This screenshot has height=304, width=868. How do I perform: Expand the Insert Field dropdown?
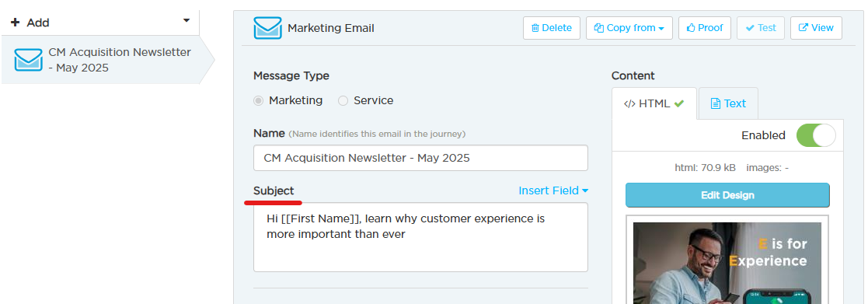pyautogui.click(x=553, y=190)
